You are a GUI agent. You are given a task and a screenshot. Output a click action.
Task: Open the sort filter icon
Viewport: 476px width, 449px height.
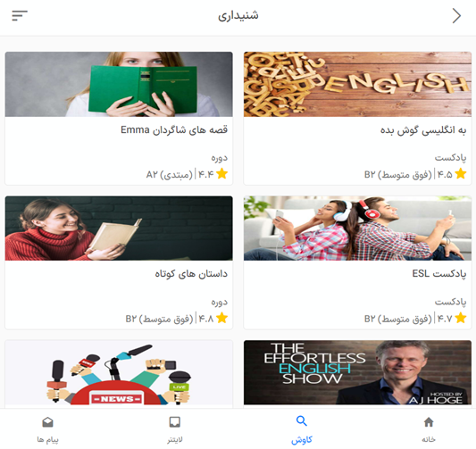tap(20, 15)
